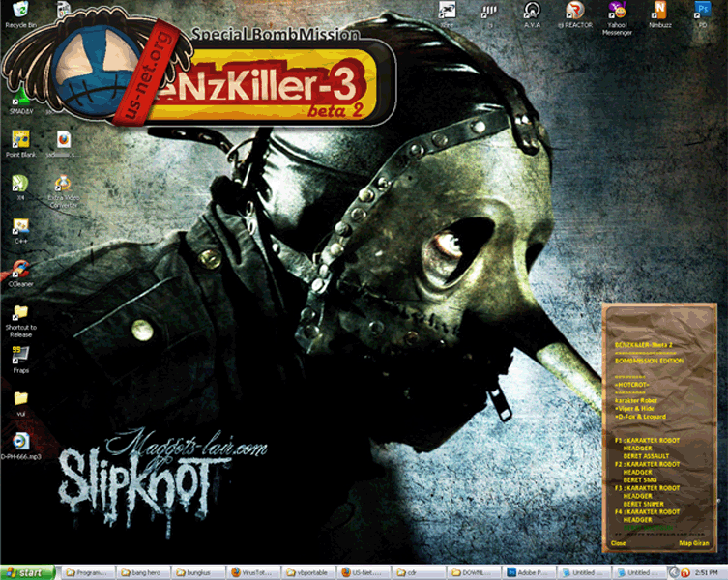This screenshot has width=728, height=580.
Task: Open the striped-bars shortcut next to Xfire
Action: pos(489,14)
